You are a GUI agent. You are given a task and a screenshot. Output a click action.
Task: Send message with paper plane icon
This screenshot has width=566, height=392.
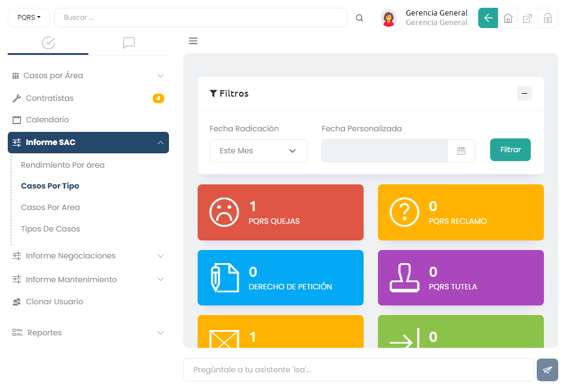[x=547, y=370]
